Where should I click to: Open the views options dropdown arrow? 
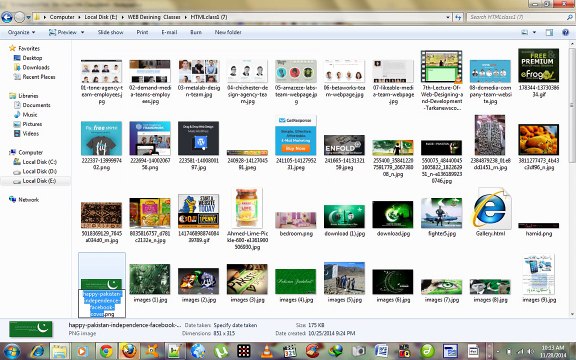pos(534,32)
